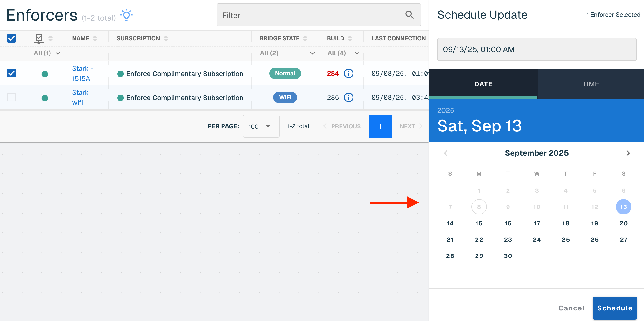Check the Stark wifi row checkbox
This screenshot has width=644, height=321.
click(12, 97)
